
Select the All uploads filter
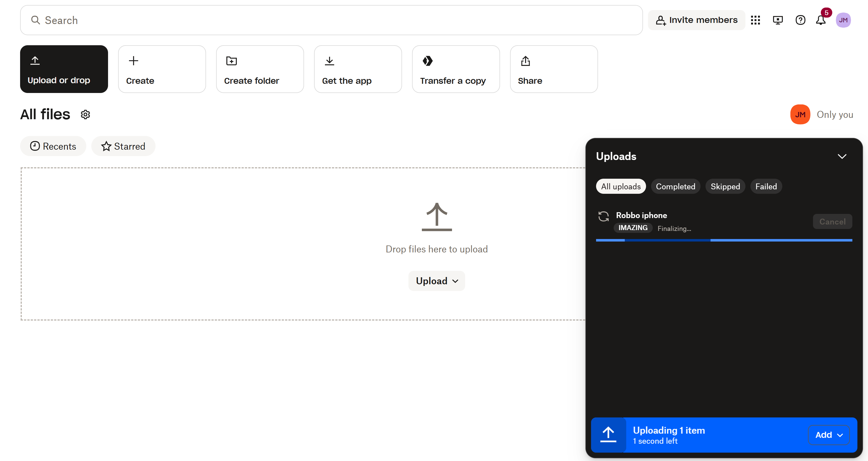[621, 186]
